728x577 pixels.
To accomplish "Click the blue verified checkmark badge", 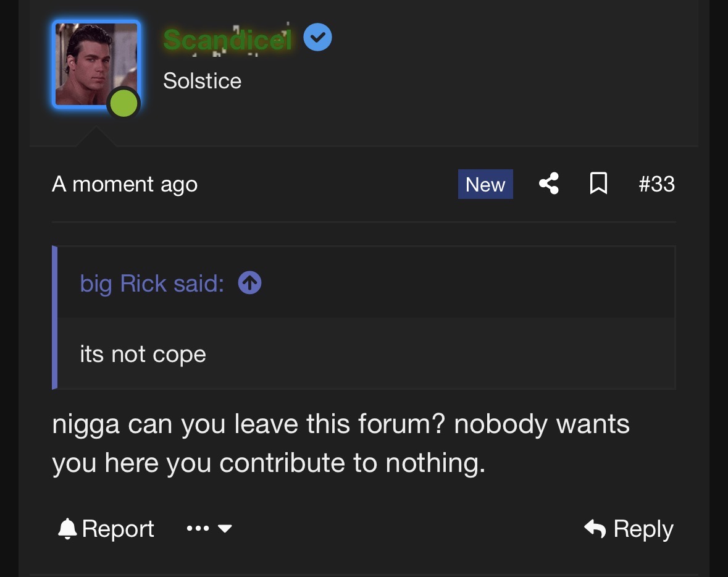I will point(318,38).
